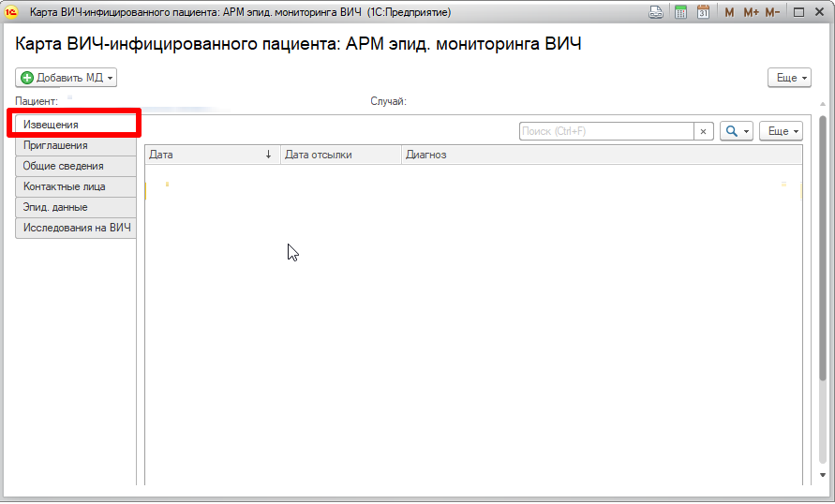Image resolution: width=835 pixels, height=504 pixels.
Task: Open the table Еще menu
Action: tap(781, 131)
